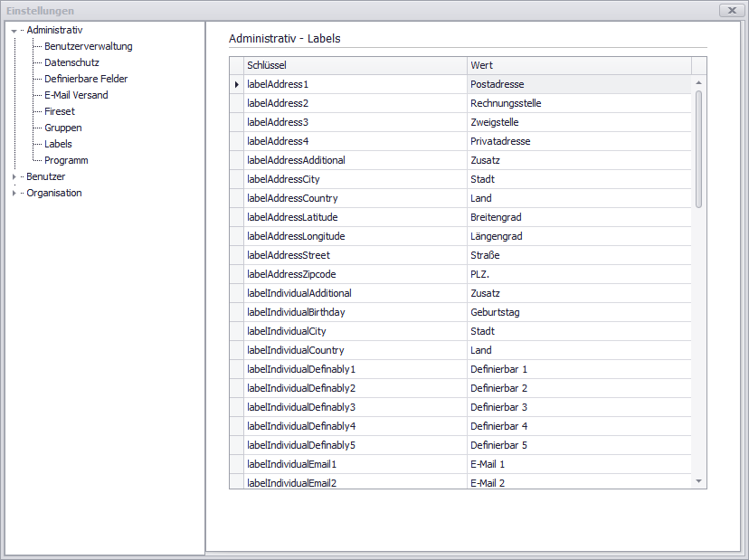Select the labelIndividualBirthday key cell
Viewport: 749px width, 560px height.
coord(355,312)
